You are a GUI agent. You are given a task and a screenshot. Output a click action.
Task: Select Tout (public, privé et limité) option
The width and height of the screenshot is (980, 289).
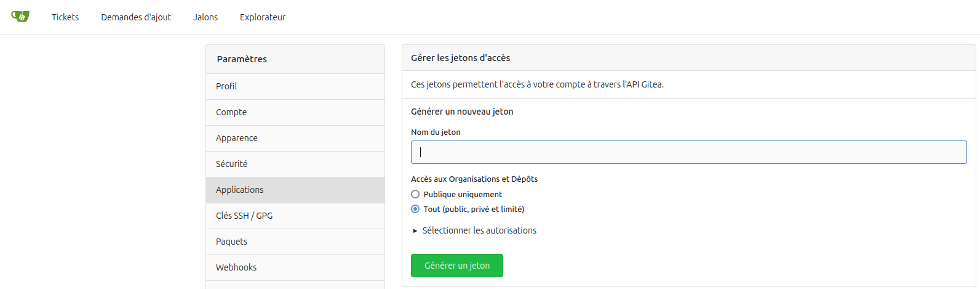point(415,209)
